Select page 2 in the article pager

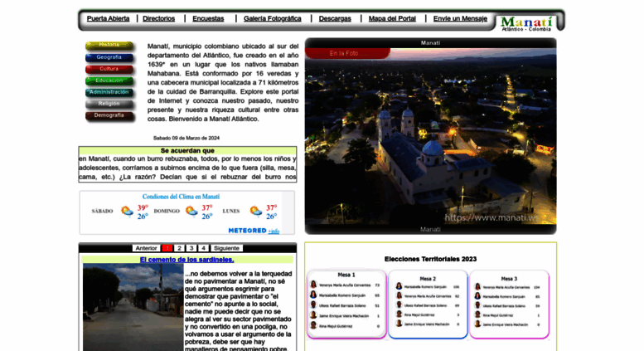tap(179, 248)
